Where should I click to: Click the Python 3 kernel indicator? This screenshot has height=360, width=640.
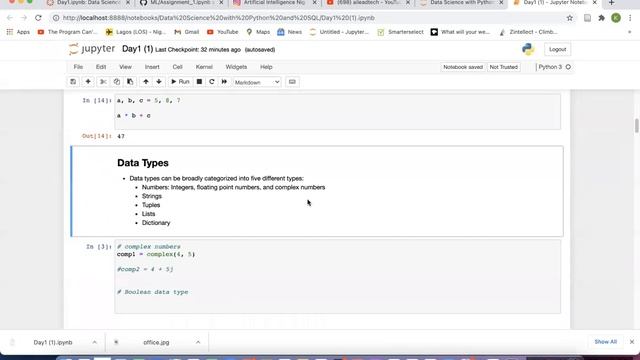[554, 67]
